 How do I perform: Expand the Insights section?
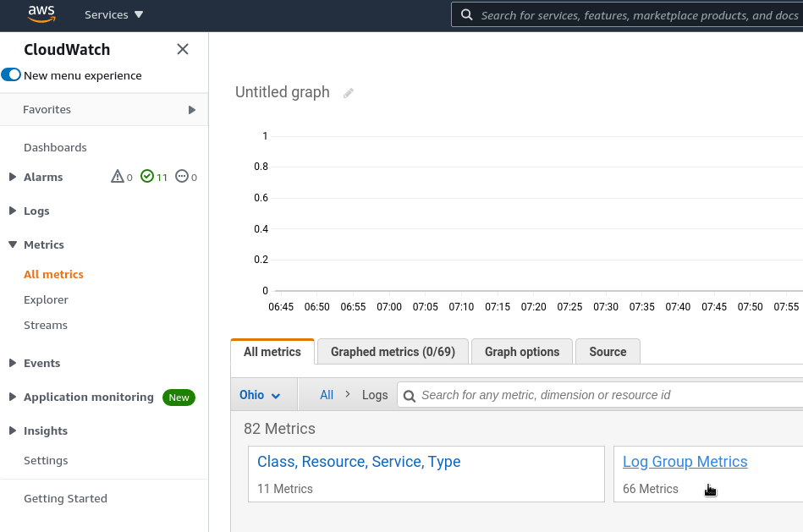click(13, 431)
